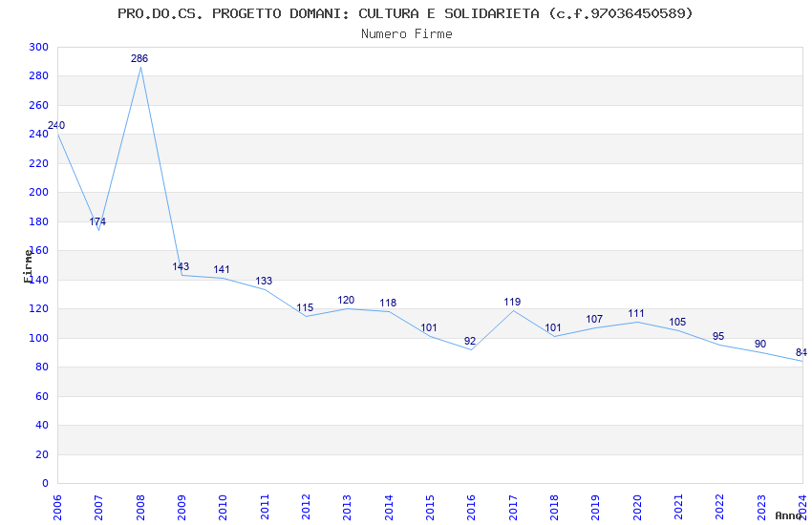Click the data label 92 for 2016
Screen dimensions: 812x525
click(470, 342)
